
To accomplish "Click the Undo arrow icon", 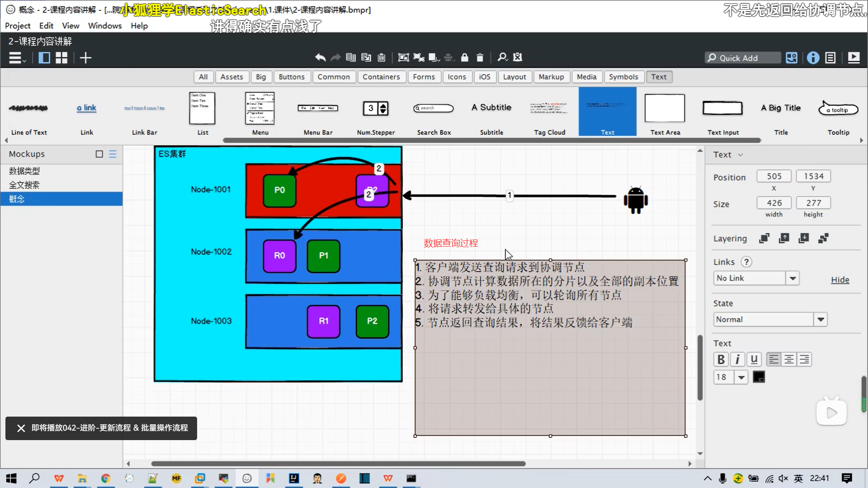I will coord(320,57).
